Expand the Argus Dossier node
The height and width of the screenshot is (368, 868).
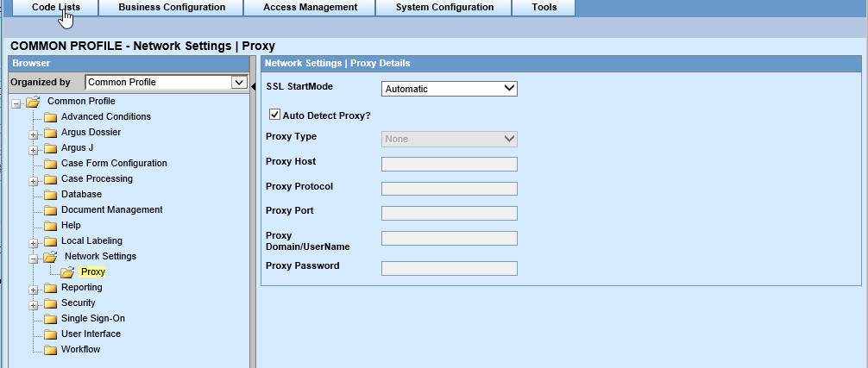coord(34,134)
